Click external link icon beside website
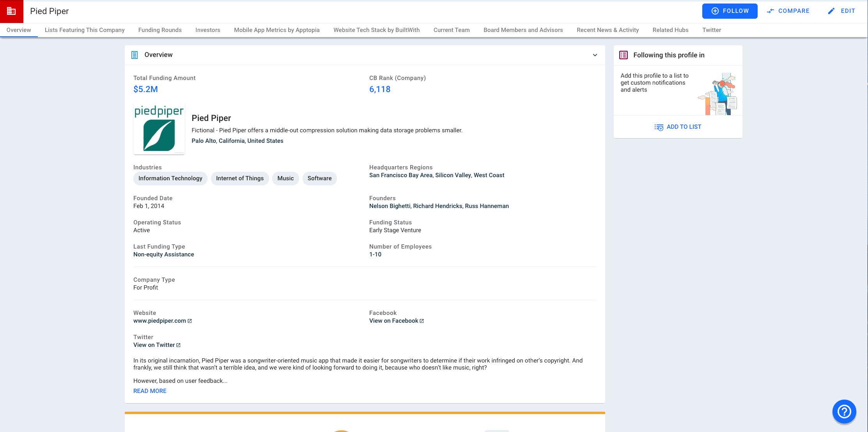Viewport: 868px width, 432px height. 190,321
